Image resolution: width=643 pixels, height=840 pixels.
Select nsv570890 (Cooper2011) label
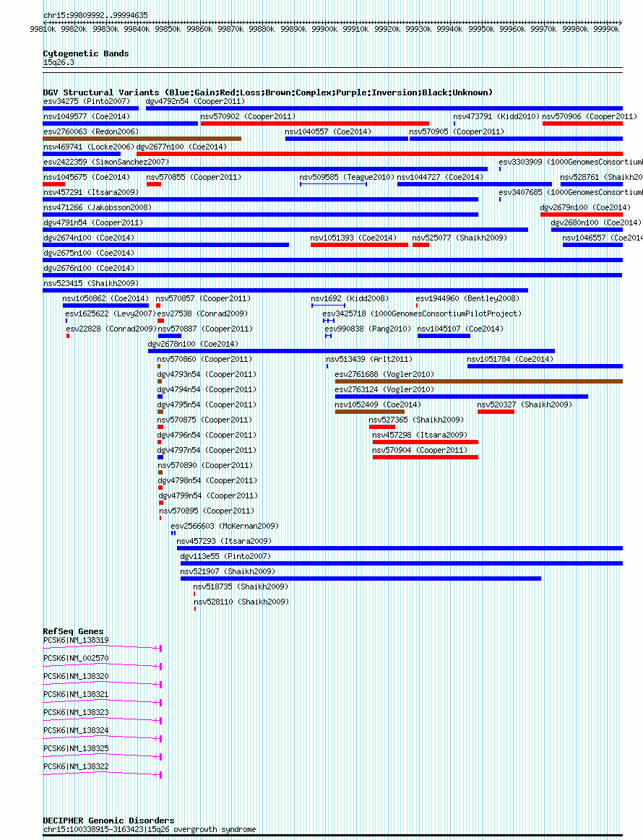pos(205,465)
